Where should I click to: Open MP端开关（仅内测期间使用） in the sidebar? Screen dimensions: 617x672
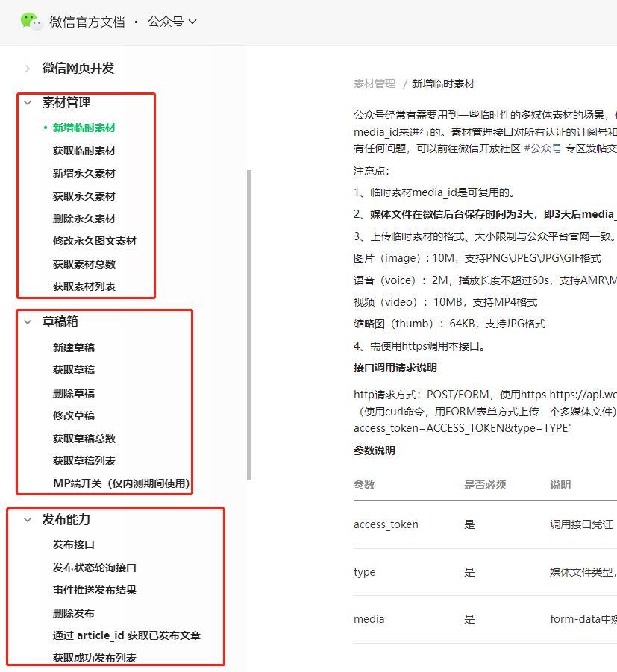122,483
